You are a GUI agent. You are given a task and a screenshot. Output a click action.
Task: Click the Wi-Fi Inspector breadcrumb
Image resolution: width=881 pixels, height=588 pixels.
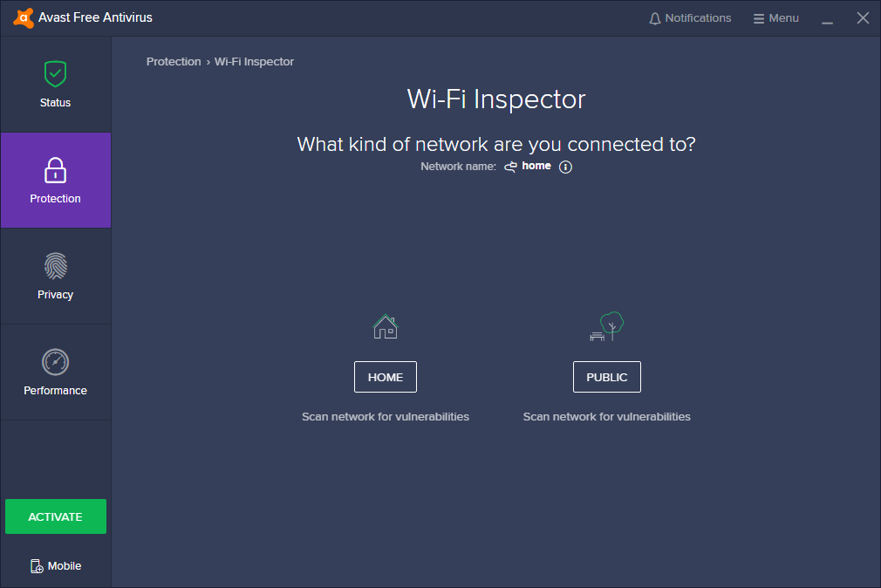point(254,62)
